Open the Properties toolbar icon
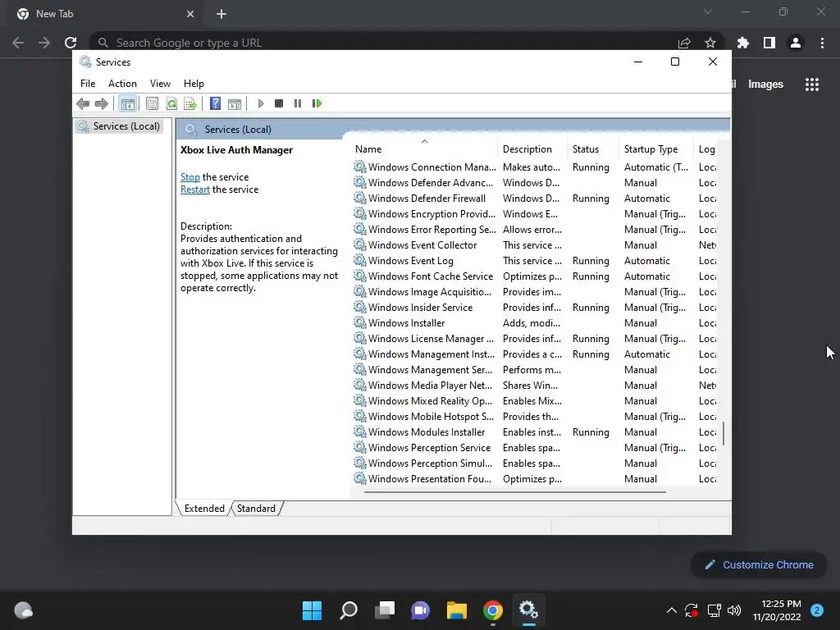The width and height of the screenshot is (840, 630). click(x=152, y=103)
